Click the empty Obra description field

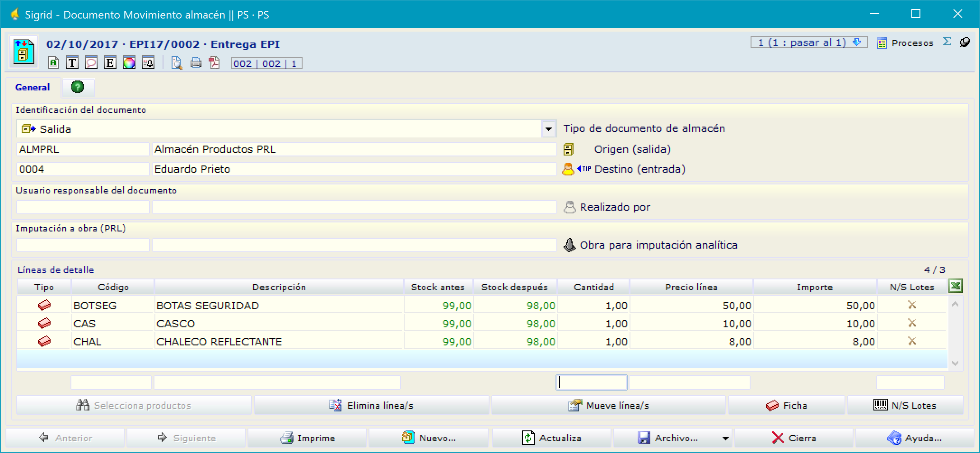pyautogui.click(x=354, y=245)
